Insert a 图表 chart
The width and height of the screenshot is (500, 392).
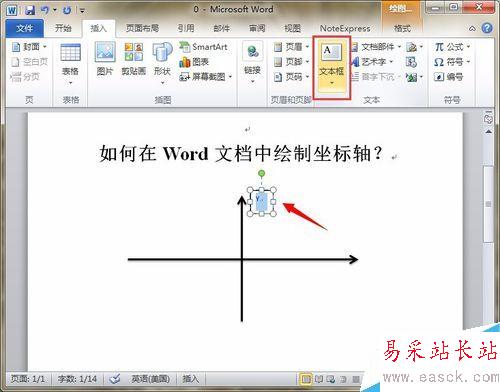click(x=194, y=62)
